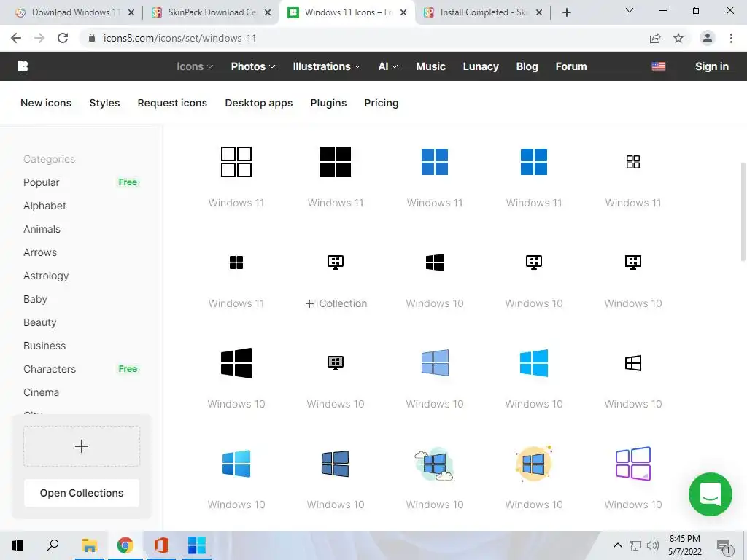
Task: Show hidden system tray icons
Action: click(617, 545)
